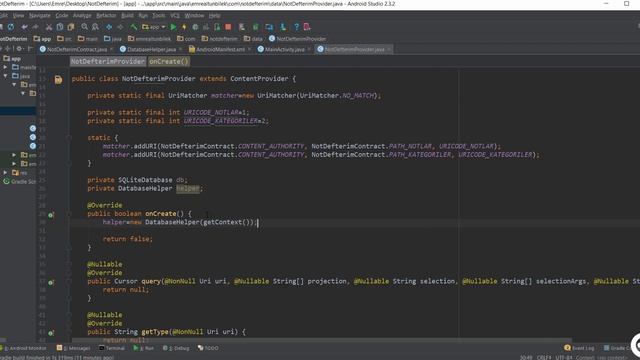
Task: Click the com breadcrumb in navigation bar
Action: [186, 39]
